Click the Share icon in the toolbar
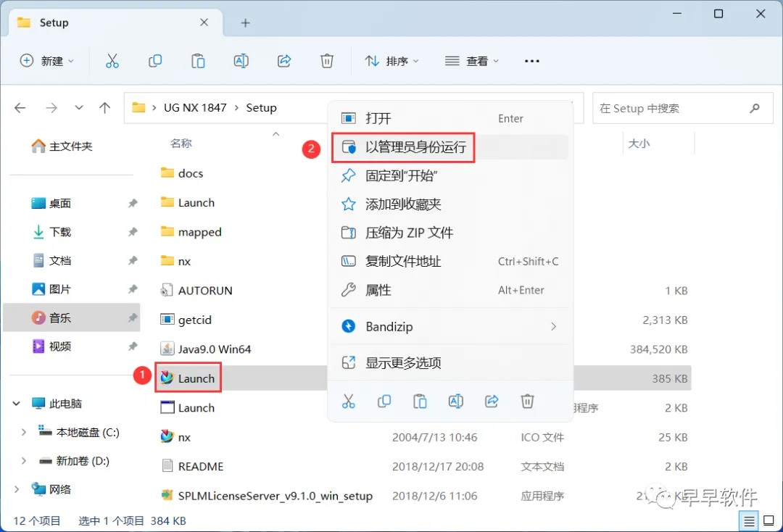 (284, 61)
